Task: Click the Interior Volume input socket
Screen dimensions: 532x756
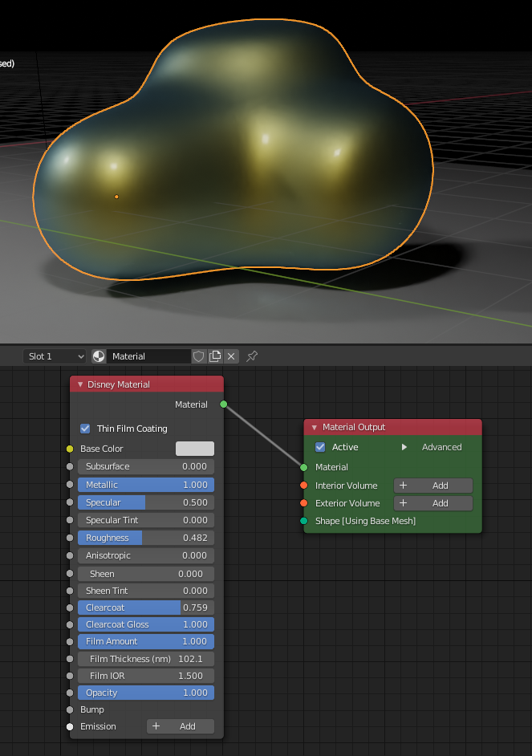Action: (304, 486)
